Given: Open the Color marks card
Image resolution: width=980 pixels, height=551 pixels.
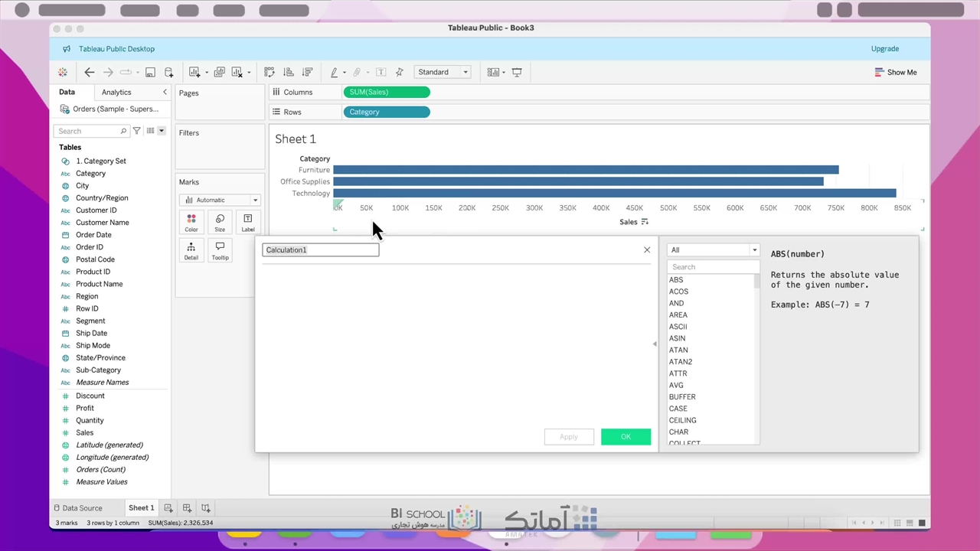Looking at the screenshot, I should pos(191,223).
